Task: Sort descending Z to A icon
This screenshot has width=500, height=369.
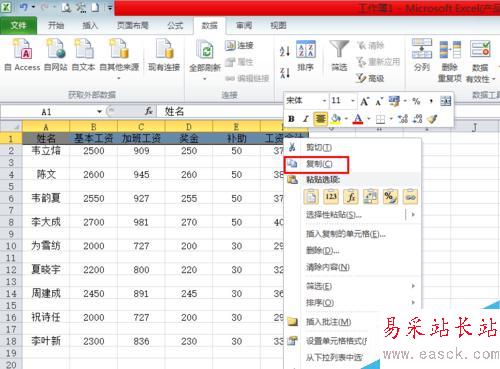Action: (x=285, y=72)
